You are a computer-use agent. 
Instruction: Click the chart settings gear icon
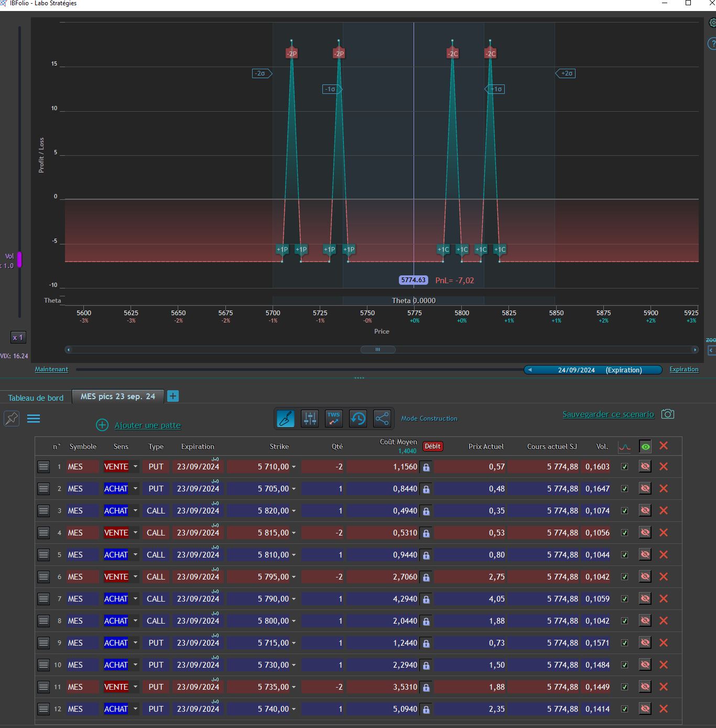point(712,23)
